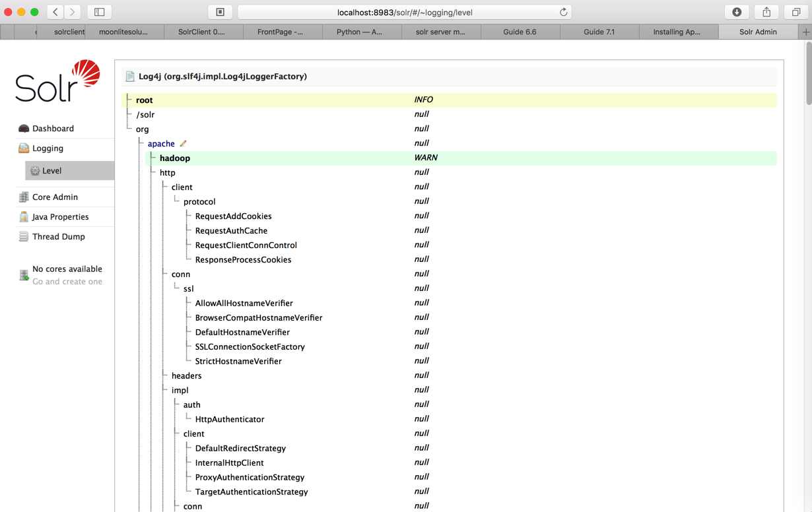Screen dimensions: 812x512
Task: Select the BrowserCompatHostnameVerifier logger
Action: (x=259, y=318)
